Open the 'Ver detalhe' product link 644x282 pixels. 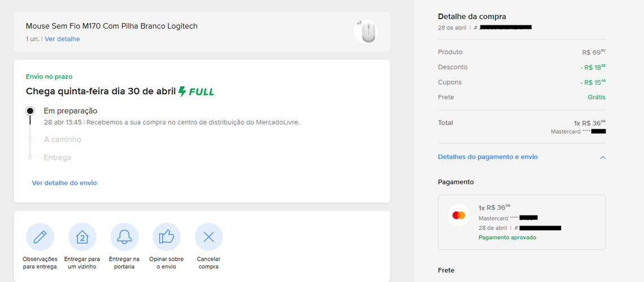63,39
